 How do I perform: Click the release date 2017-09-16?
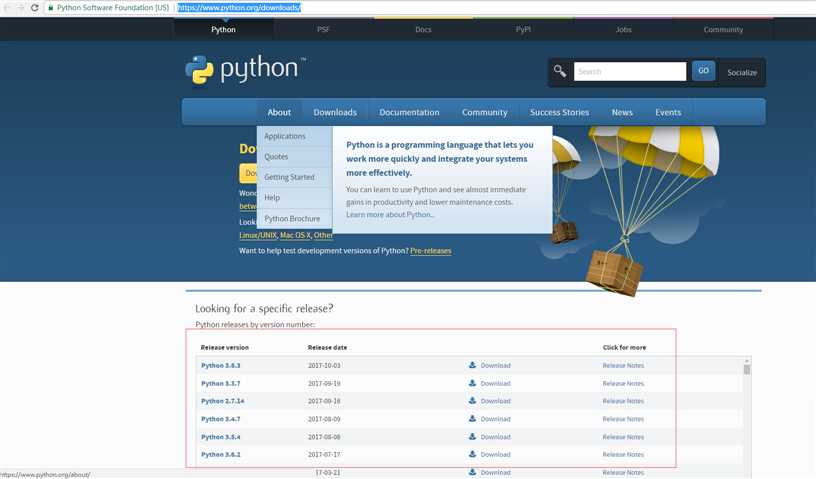click(324, 401)
